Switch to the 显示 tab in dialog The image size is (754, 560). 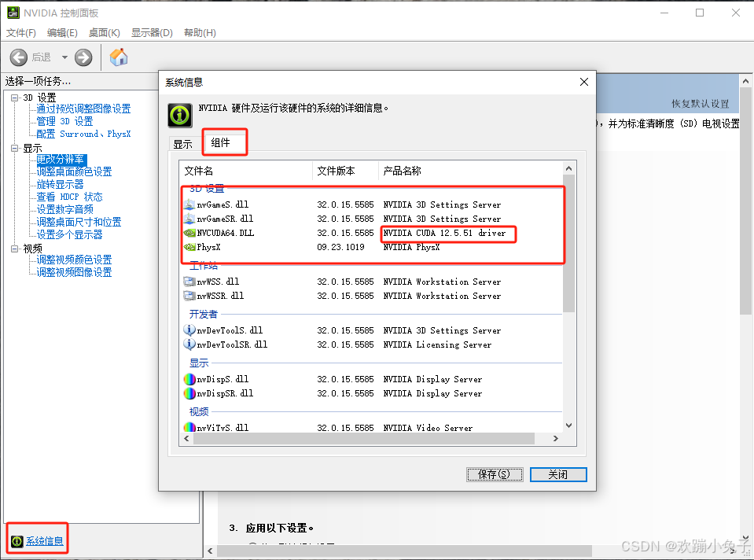click(x=182, y=145)
